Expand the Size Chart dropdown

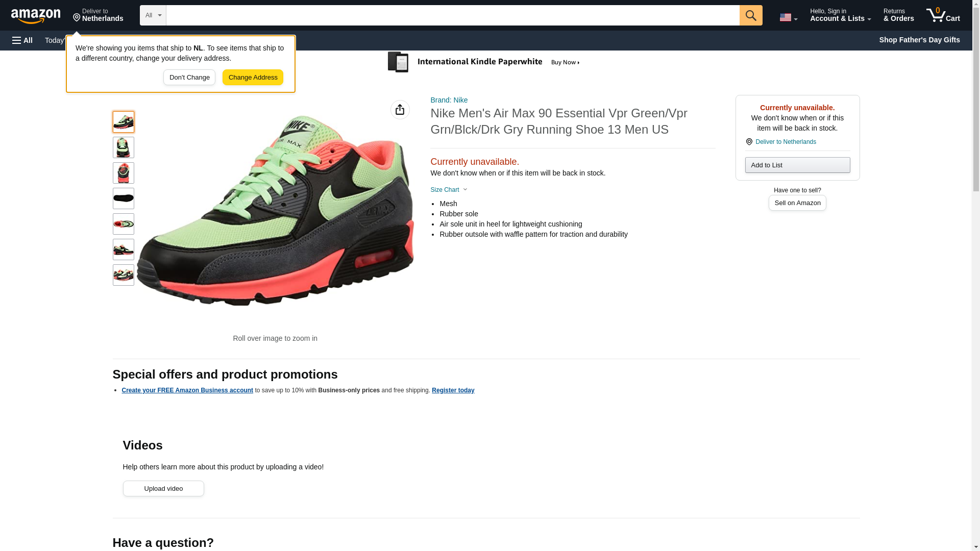[x=449, y=190]
